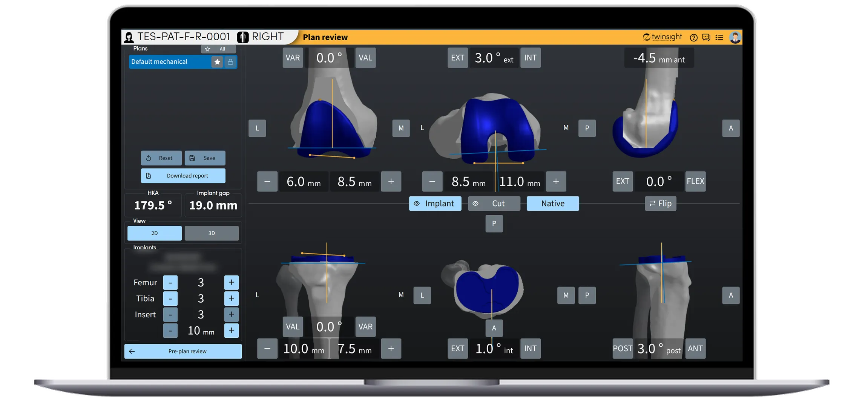
Task: Click tibial VAR button
Action: 365,326
